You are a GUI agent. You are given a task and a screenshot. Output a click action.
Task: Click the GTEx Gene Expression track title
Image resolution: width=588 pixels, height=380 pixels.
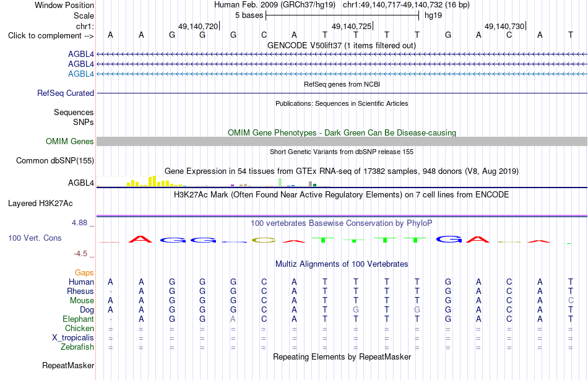pyautogui.click(x=342, y=171)
